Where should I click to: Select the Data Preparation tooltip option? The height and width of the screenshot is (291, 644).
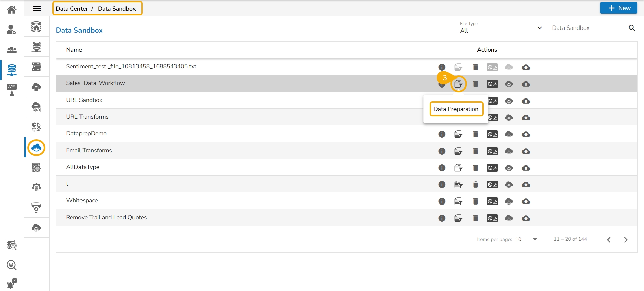coord(456,109)
